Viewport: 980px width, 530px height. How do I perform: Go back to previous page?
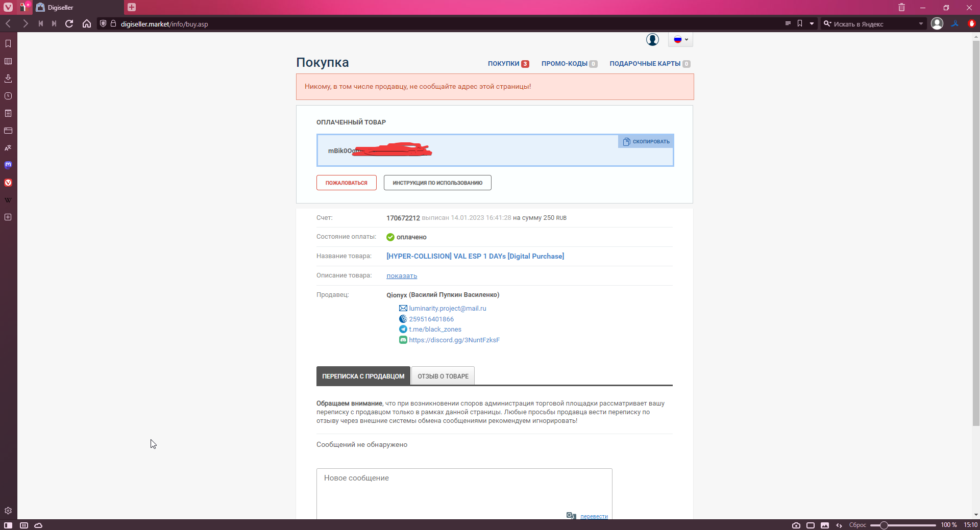(x=8, y=23)
